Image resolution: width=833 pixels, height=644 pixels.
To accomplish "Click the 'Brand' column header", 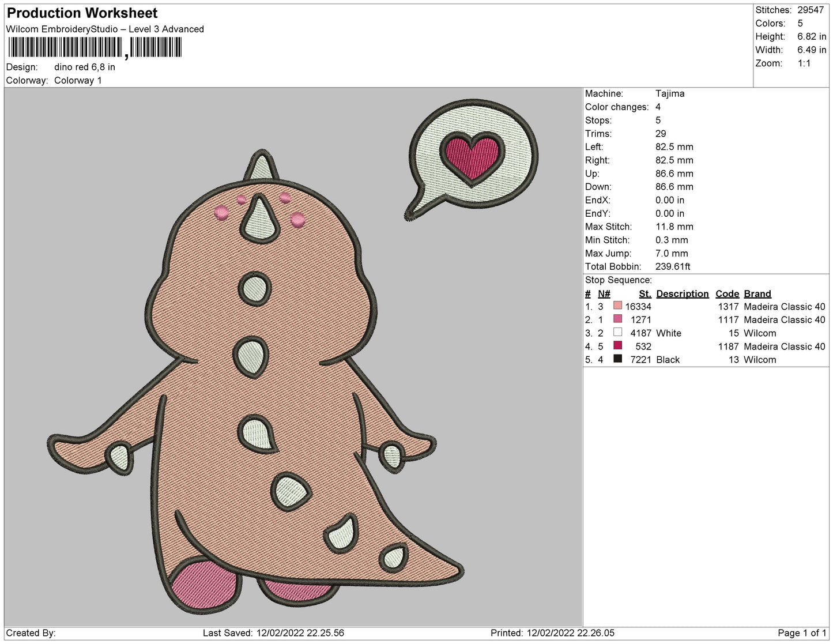I will pyautogui.click(x=757, y=293).
